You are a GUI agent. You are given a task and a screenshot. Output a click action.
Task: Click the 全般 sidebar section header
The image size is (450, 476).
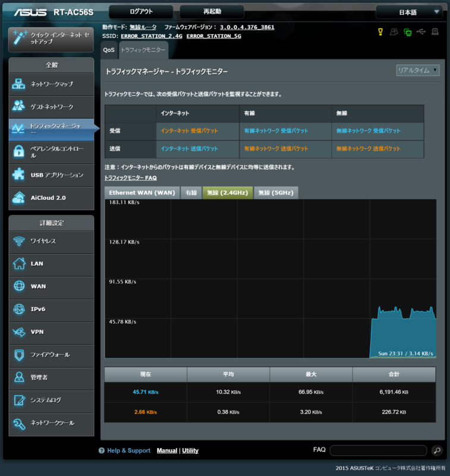coord(52,65)
